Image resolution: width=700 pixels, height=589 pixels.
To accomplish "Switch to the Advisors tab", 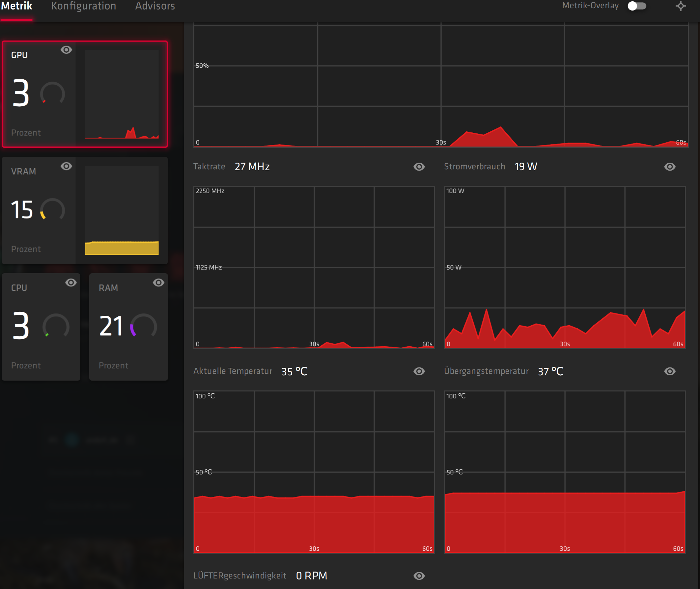I will click(x=155, y=6).
